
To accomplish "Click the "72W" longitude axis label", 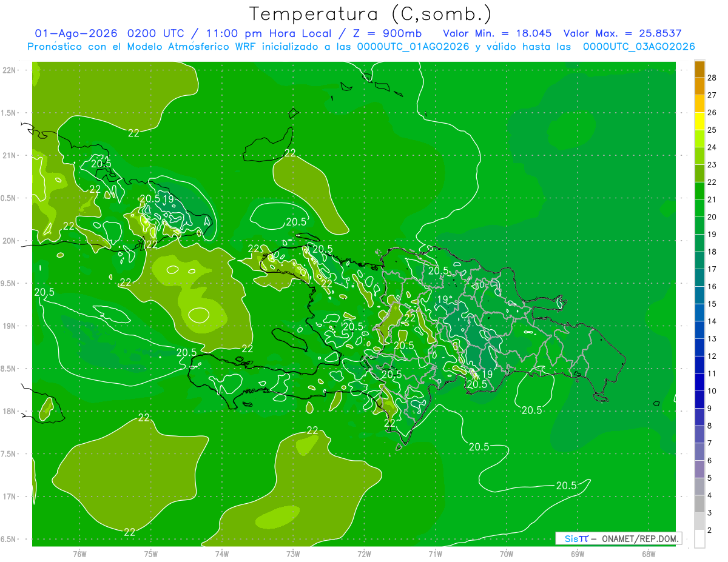I will coord(364,554).
